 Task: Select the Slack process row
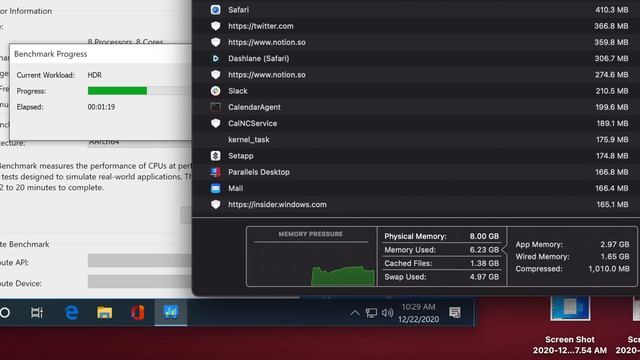click(416, 91)
